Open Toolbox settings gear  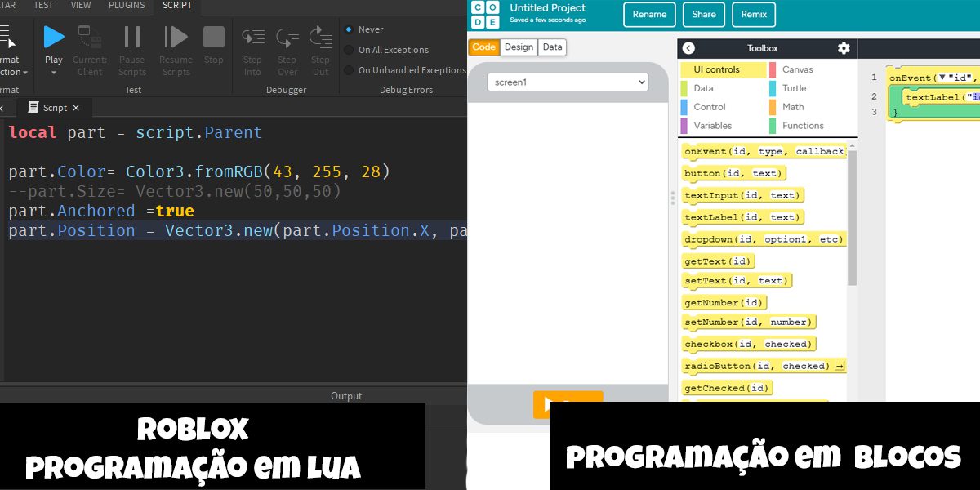[844, 48]
